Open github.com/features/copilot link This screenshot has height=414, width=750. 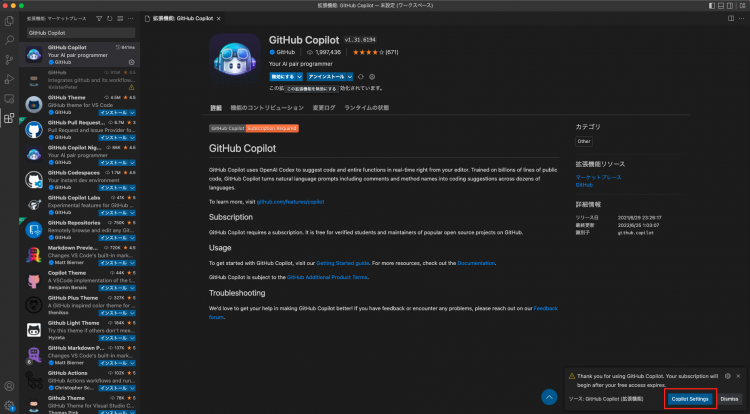[290, 202]
